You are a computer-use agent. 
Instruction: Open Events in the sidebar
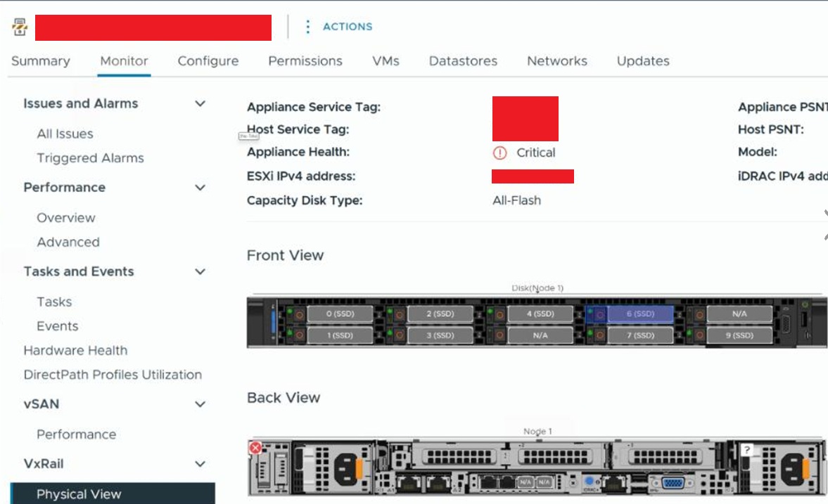[58, 326]
